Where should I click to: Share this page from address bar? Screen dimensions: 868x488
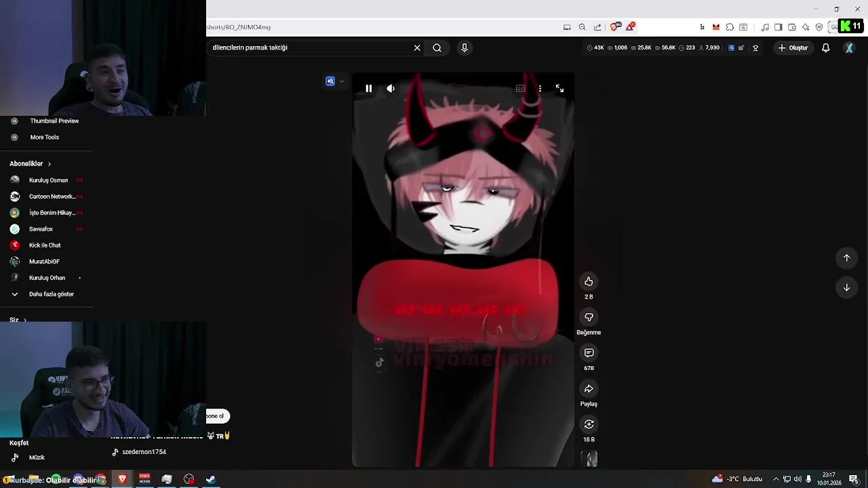coord(597,27)
